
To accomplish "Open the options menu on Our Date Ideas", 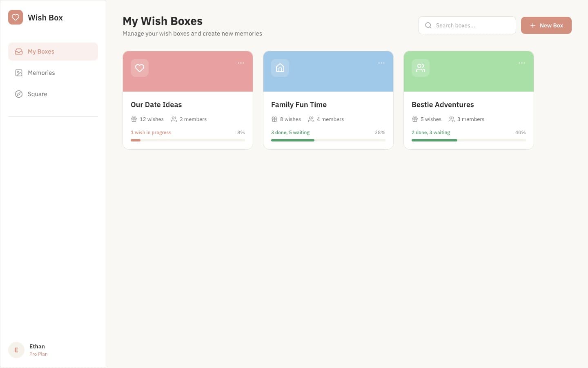I will point(241,63).
